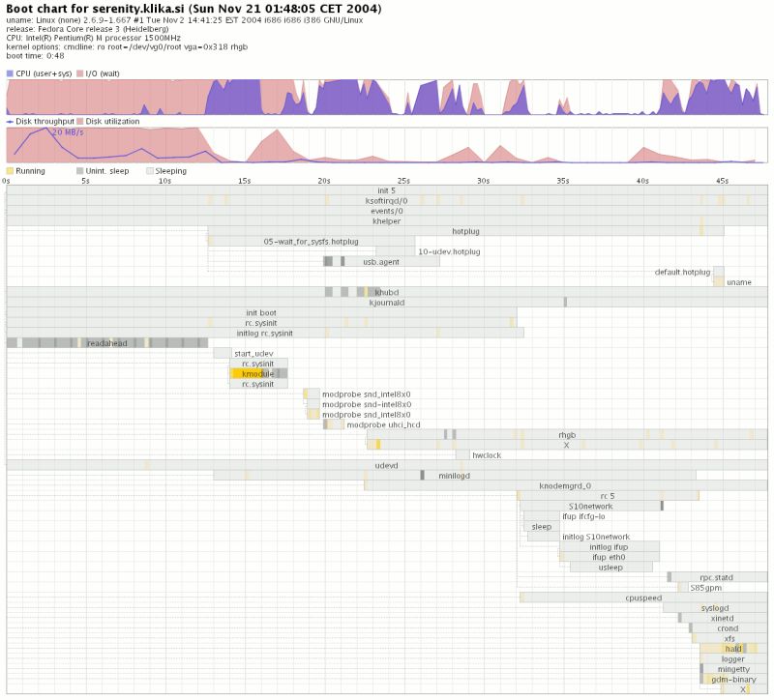The width and height of the screenshot is (774, 700).
Task: Click the 'khelper' process bar
Action: click(x=387, y=221)
